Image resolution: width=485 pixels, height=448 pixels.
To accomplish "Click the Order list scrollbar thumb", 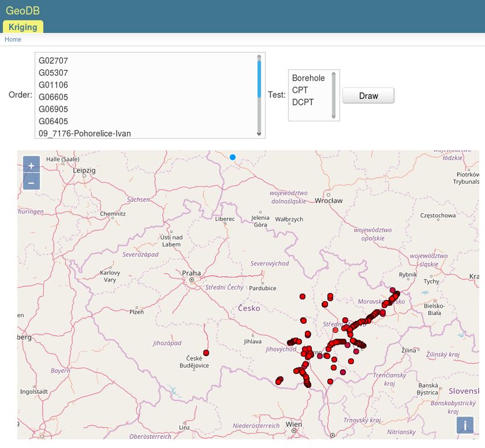I will point(259,79).
